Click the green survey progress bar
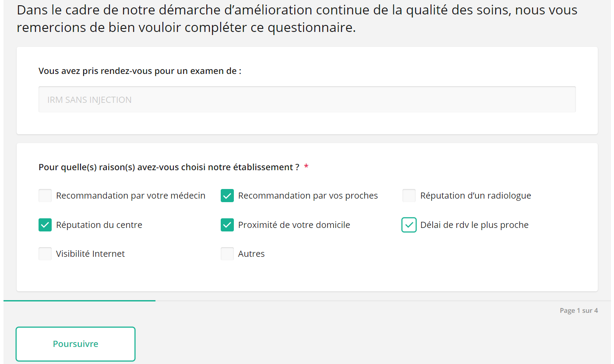 click(x=79, y=301)
